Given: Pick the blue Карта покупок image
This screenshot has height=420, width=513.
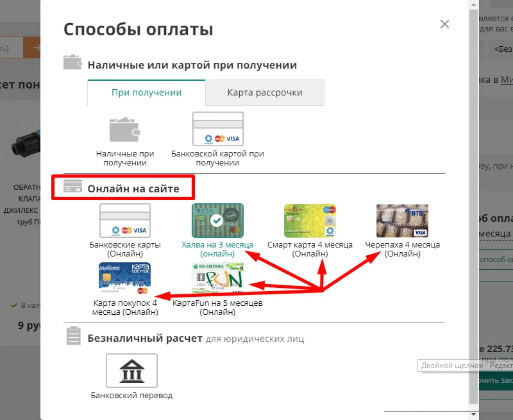Looking at the screenshot, I should [124, 279].
